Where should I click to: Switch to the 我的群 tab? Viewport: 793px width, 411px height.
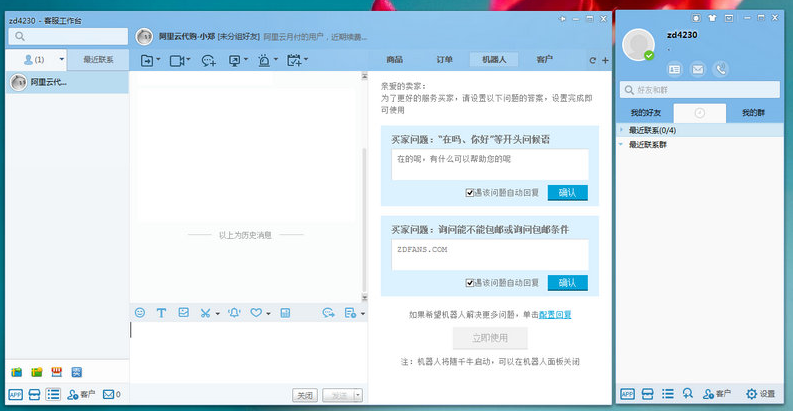[754, 113]
